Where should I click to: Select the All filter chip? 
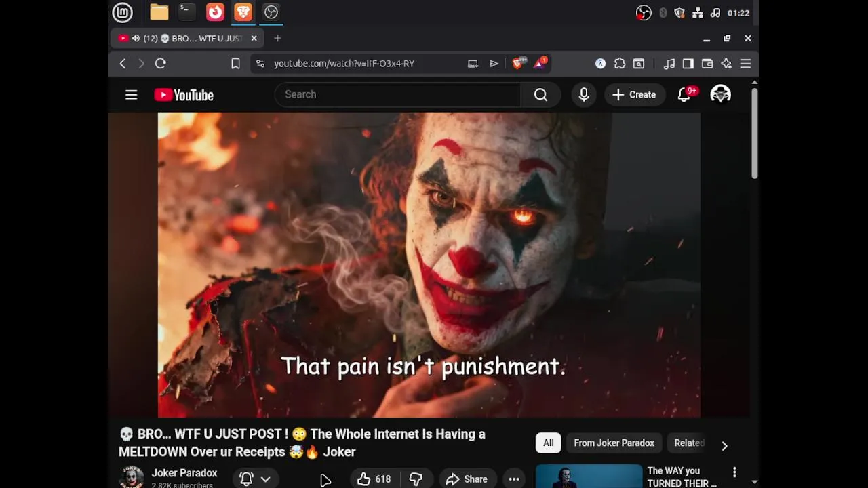coord(548,443)
